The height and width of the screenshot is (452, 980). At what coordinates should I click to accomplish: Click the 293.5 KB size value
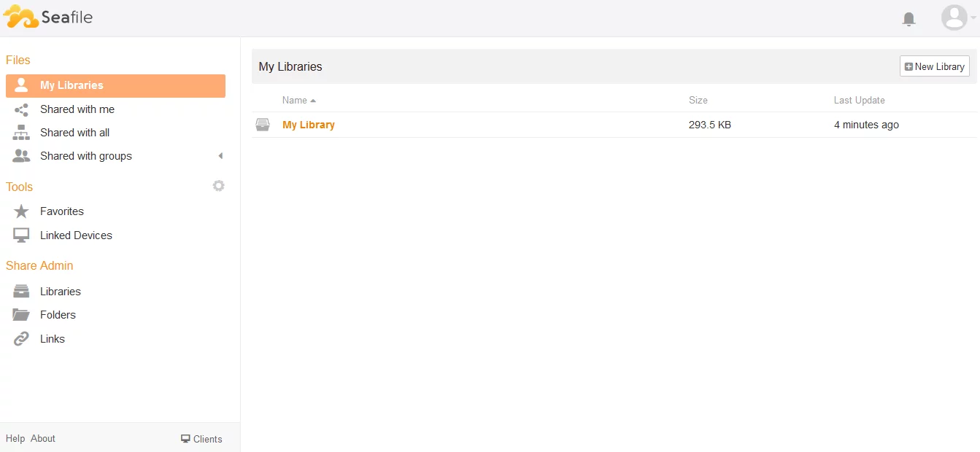click(710, 125)
